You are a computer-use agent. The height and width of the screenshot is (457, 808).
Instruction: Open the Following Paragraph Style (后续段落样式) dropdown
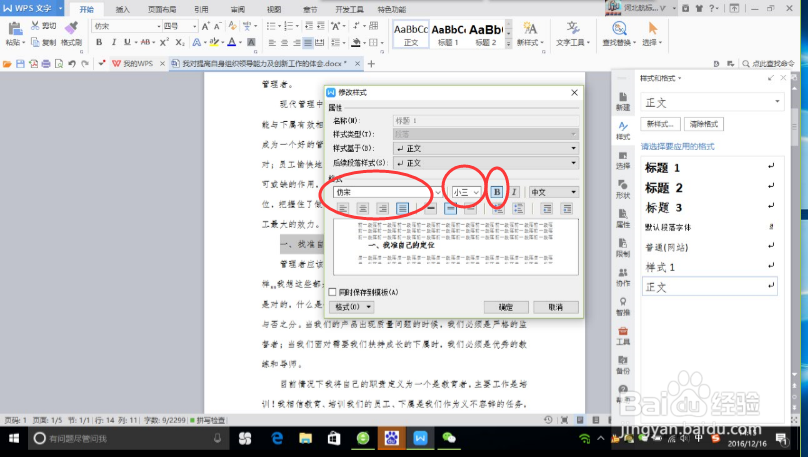point(485,163)
